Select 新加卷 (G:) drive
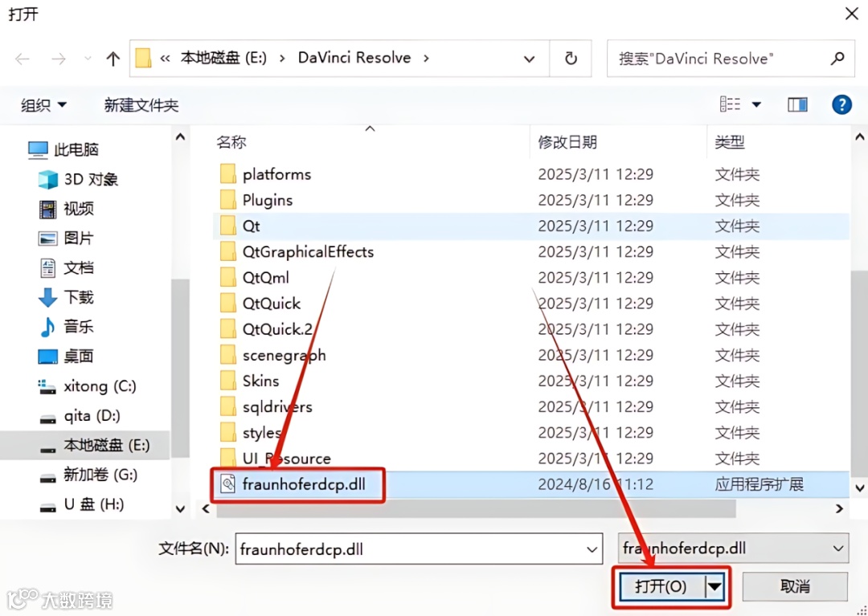868x616 pixels. pos(88,475)
